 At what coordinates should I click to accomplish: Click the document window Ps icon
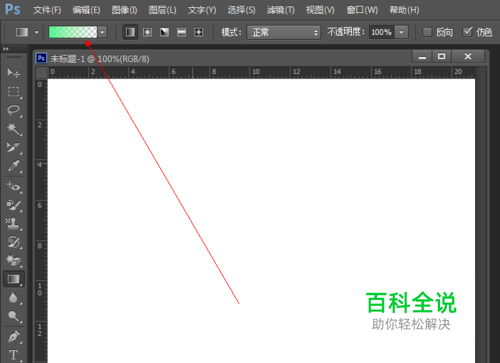41,58
